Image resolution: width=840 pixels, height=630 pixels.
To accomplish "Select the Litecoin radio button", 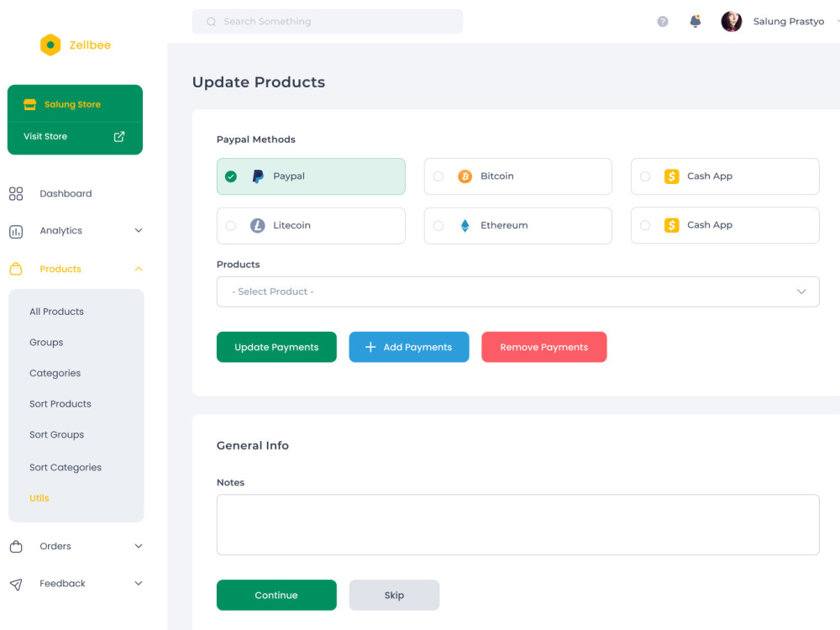I will [x=231, y=225].
